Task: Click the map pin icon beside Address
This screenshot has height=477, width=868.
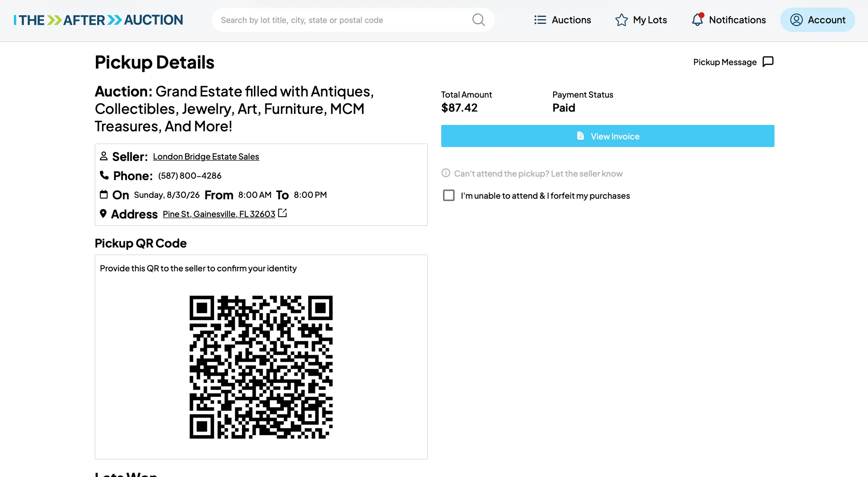Action: 103,214
